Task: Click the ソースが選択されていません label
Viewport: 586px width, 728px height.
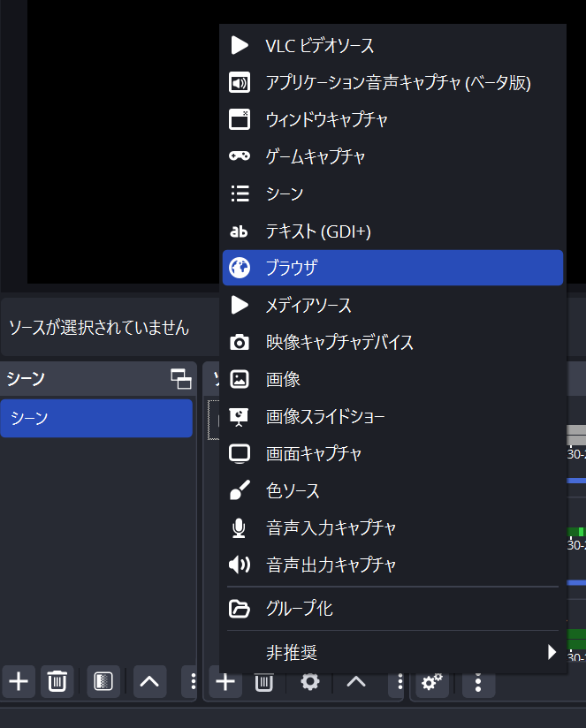Action: pos(99,328)
